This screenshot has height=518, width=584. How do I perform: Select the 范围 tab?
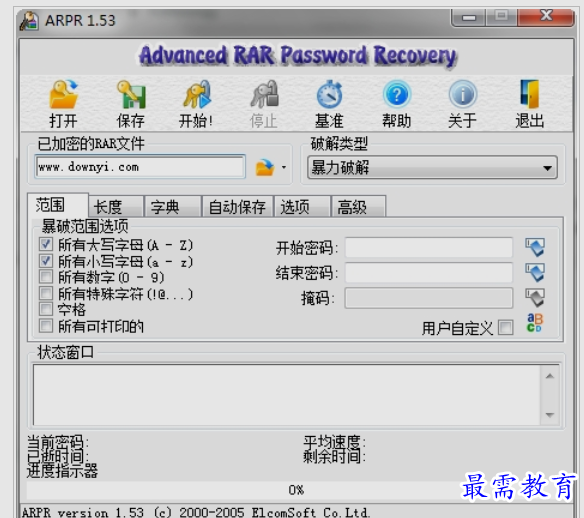[x=58, y=205]
